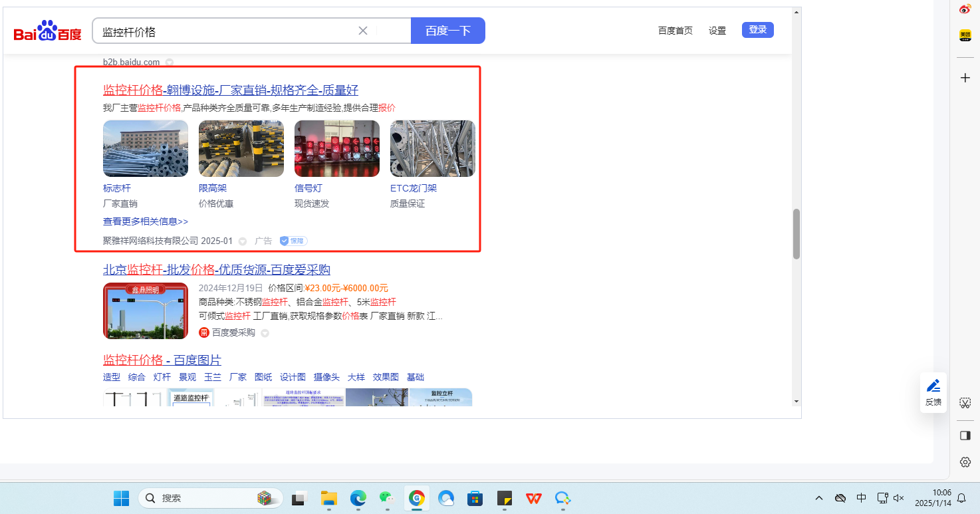Open WeChat from the taskbar
Viewport: 980px width, 514px height.
click(x=388, y=498)
